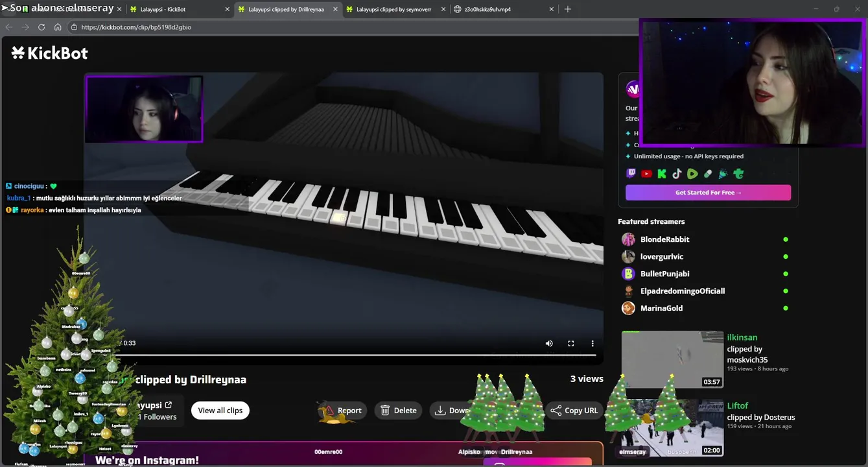
Task: Click the Twitch platform icon
Action: coord(631,174)
